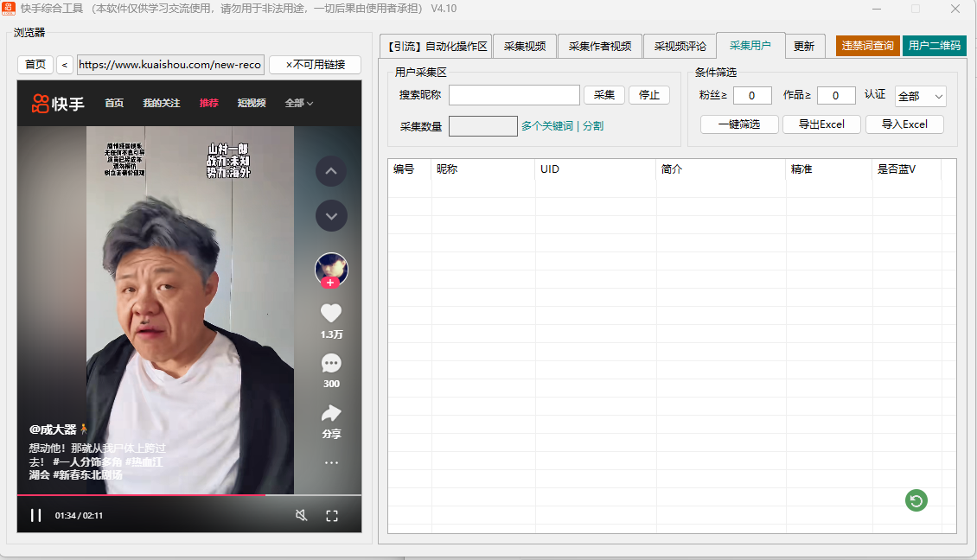The image size is (977, 560).
Task: Open the 认证 dropdown set to 全部
Action: 920,96
